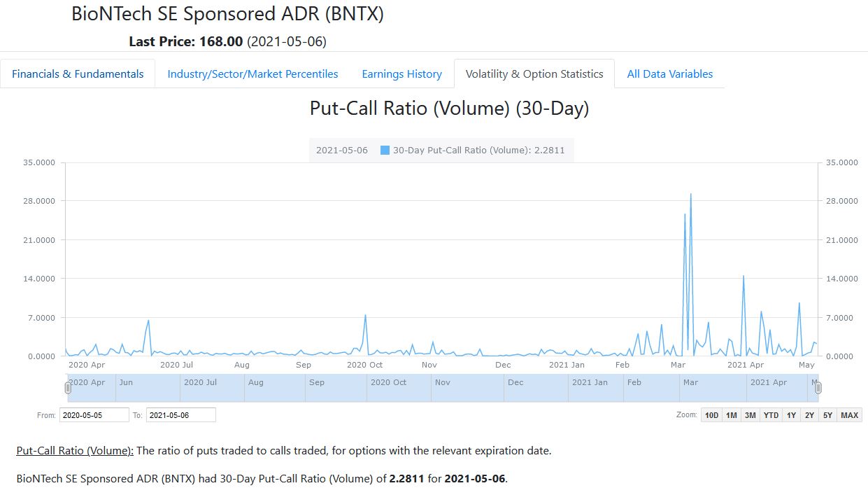868x488 pixels.
Task: Click the chart title Put-Call Ratio (Volume) (30-Day)
Action: click(x=449, y=109)
